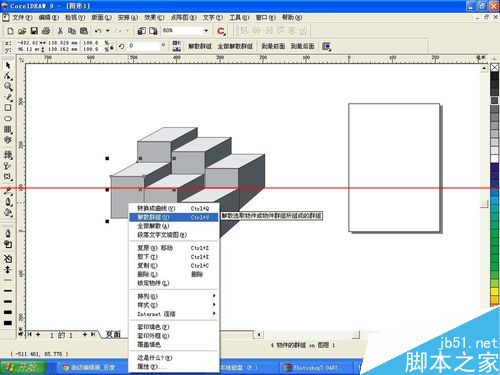This screenshot has height=375, width=500.
Task: Click the No outline X icon in toolbox
Action: coord(8,258)
